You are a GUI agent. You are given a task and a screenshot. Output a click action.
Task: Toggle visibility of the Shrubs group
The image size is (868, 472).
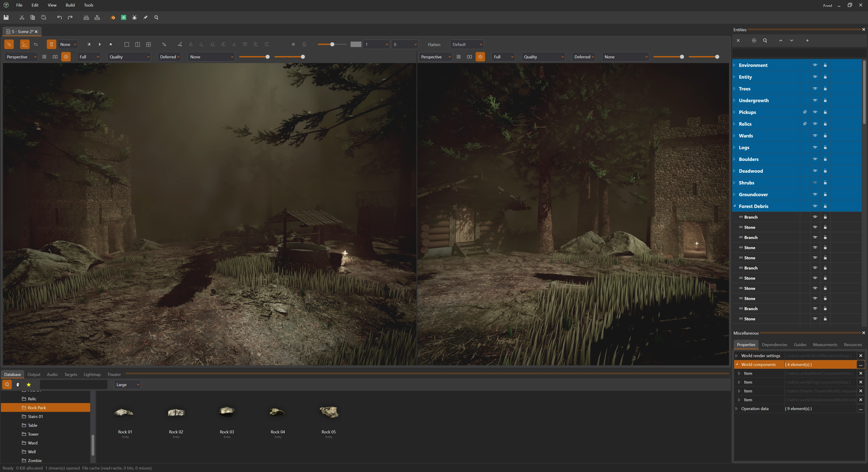[815, 183]
